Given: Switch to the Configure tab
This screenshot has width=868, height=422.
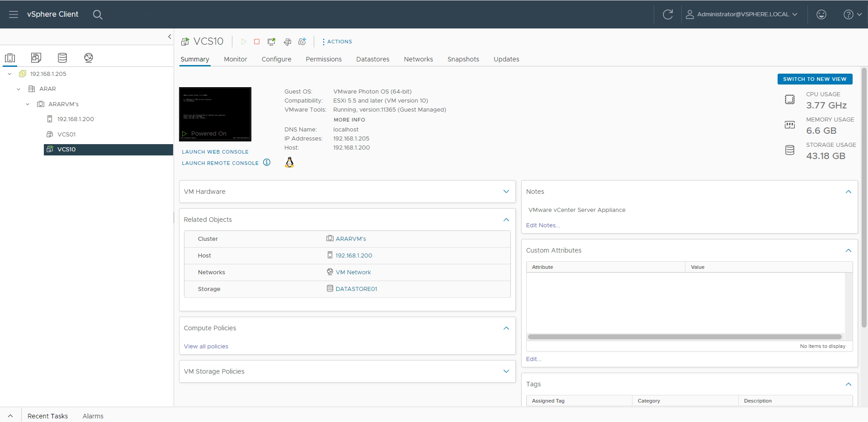Looking at the screenshot, I should click(x=276, y=59).
